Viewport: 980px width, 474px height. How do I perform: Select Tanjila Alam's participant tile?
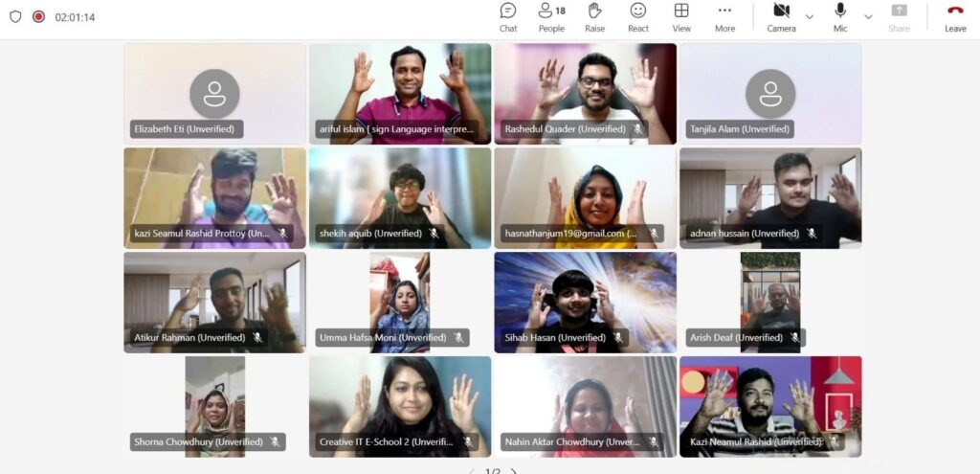point(770,93)
